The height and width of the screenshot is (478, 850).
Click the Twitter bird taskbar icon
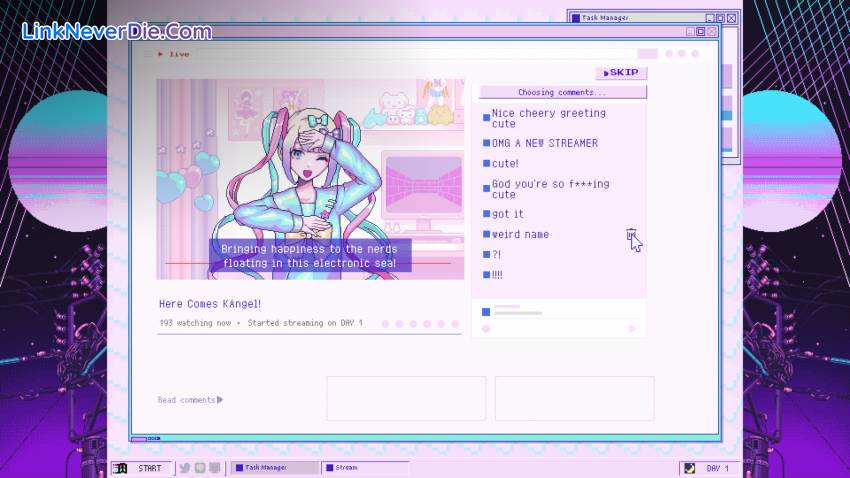[184, 467]
